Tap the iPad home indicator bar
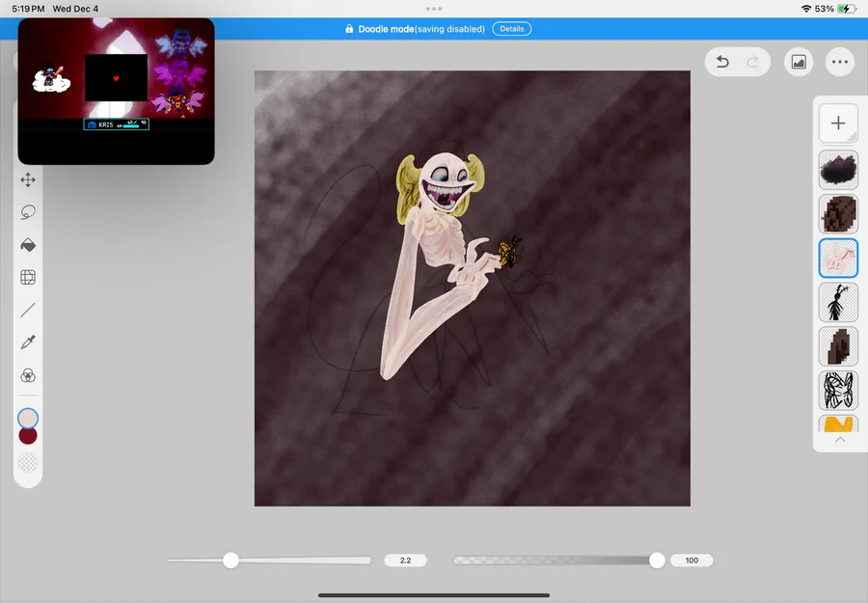 tap(434, 595)
